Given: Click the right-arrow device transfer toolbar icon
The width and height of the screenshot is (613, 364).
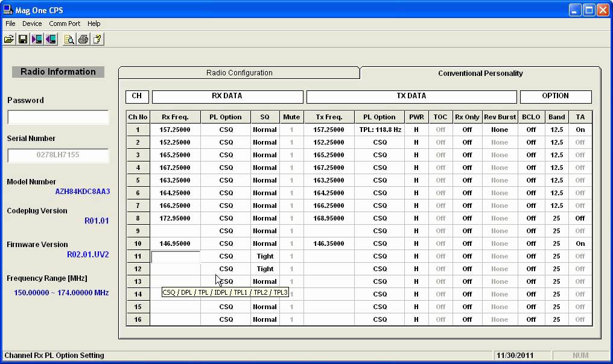Looking at the screenshot, I should coord(37,39).
